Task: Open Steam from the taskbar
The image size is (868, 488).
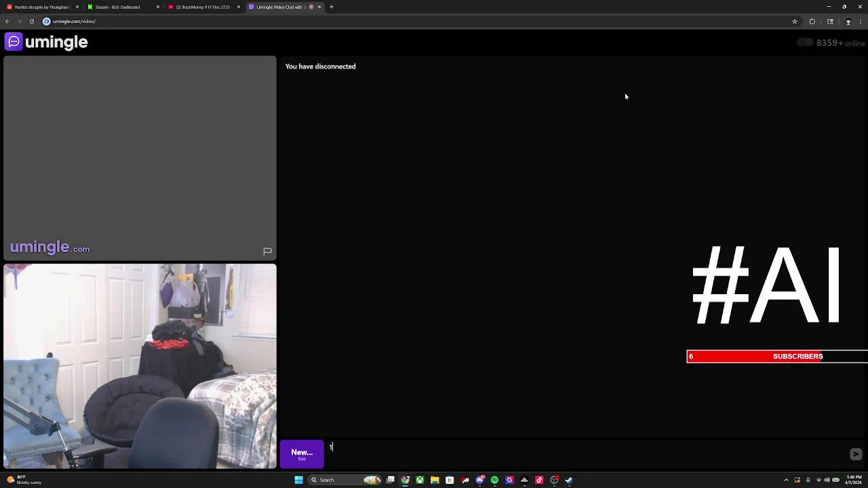Action: 569,480
